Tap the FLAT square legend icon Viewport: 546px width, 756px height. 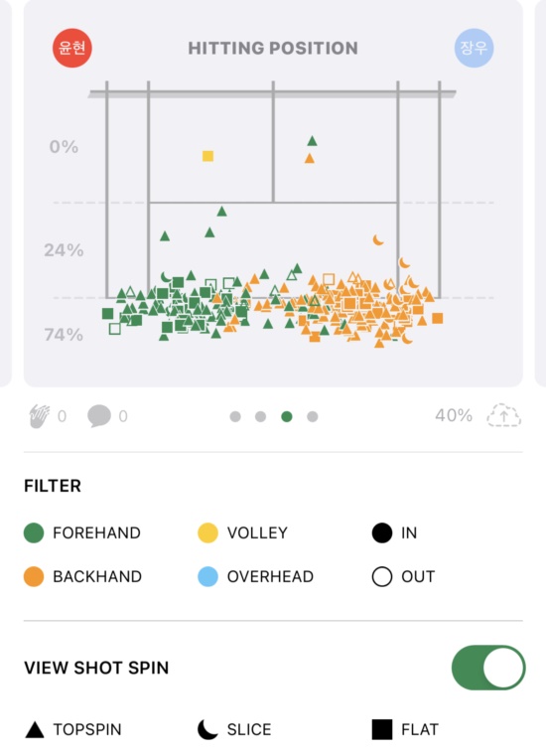[x=381, y=729]
